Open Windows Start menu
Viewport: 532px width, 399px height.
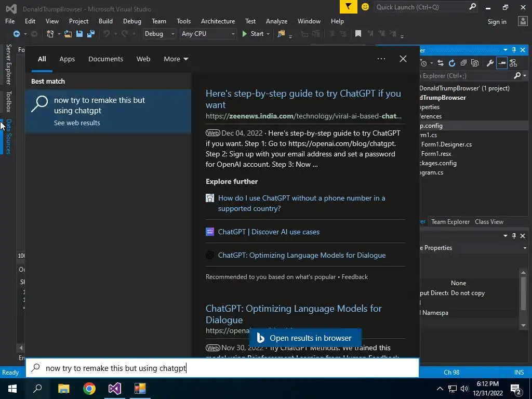pos(12,389)
